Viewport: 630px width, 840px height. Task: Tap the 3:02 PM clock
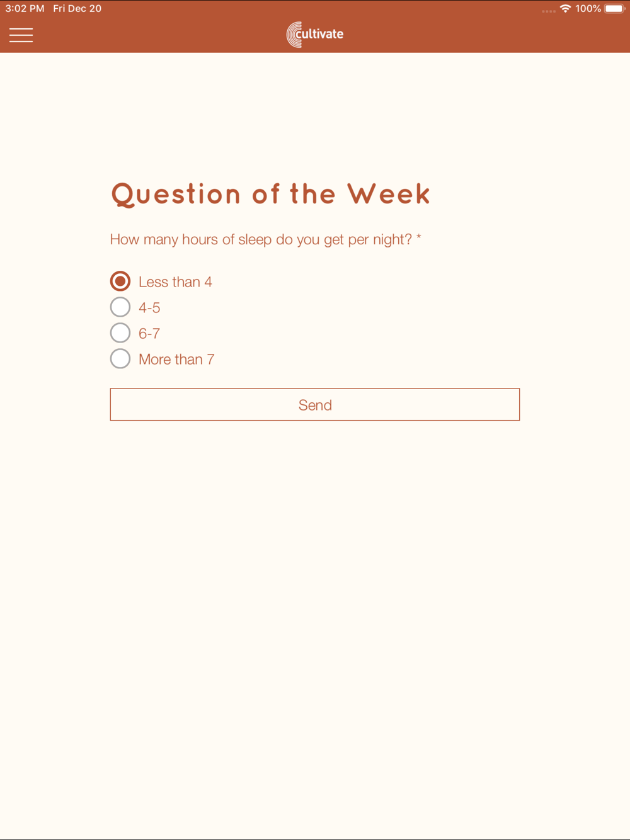(25, 9)
